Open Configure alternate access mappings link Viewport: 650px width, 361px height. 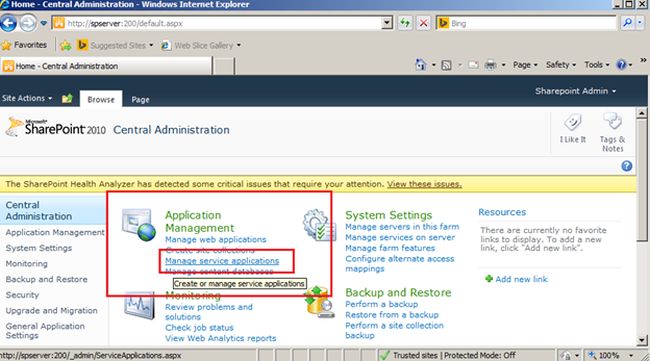(400, 264)
